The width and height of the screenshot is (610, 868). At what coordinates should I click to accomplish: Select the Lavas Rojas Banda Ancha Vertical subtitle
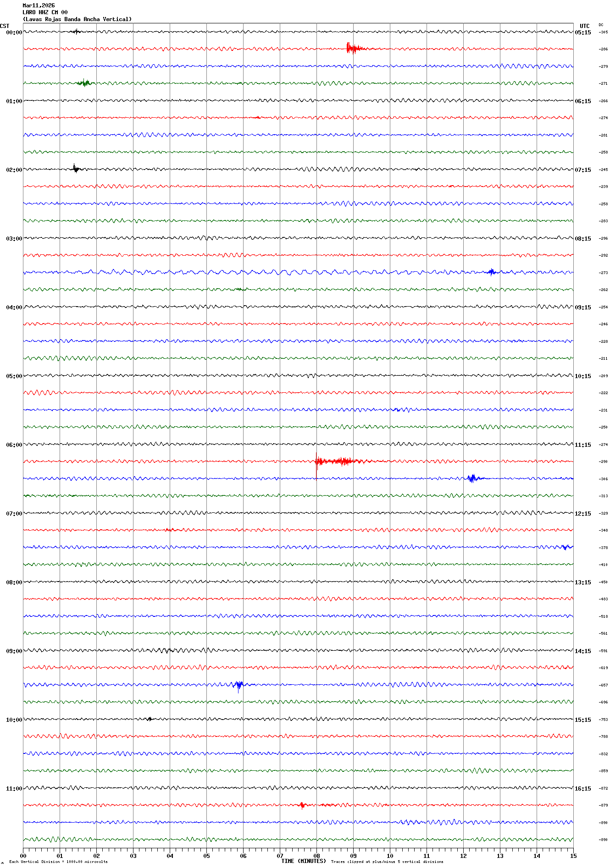(77, 19)
